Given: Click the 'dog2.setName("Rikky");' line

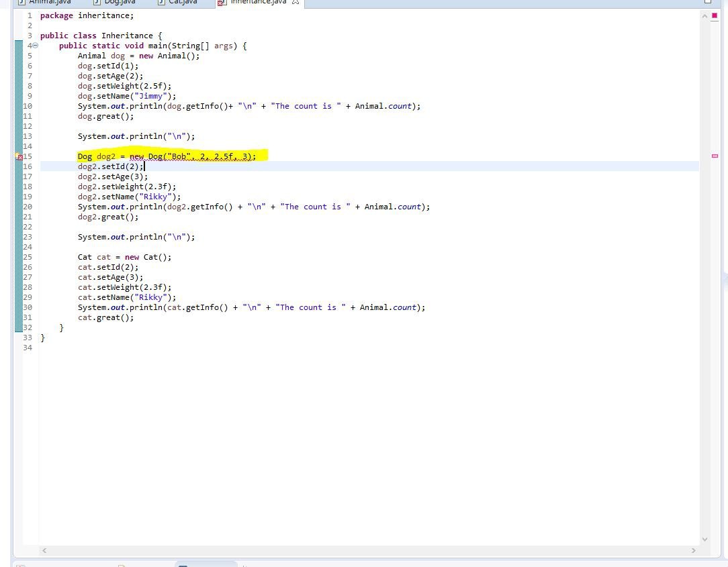Looking at the screenshot, I should pyautogui.click(x=130, y=197).
